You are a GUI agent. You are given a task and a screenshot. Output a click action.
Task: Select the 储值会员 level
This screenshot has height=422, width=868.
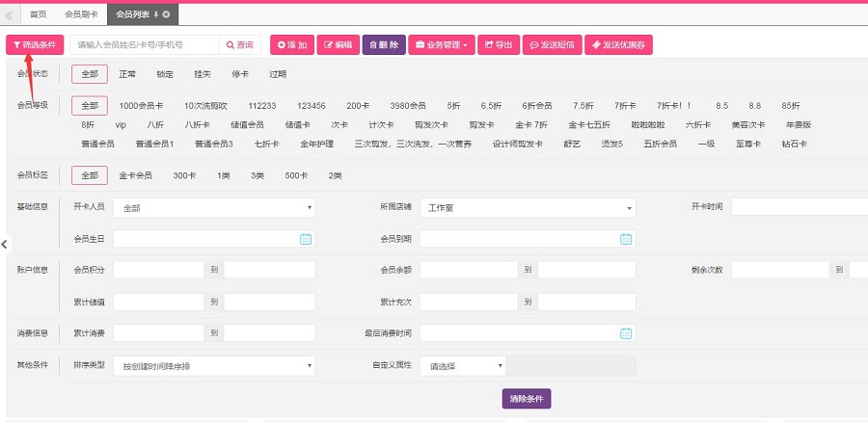point(247,125)
